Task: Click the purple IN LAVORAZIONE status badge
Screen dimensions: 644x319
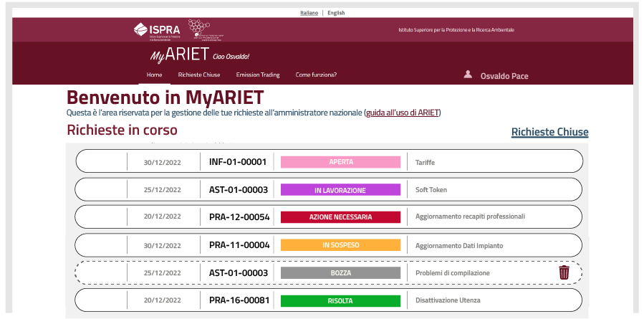Action: pyautogui.click(x=340, y=190)
